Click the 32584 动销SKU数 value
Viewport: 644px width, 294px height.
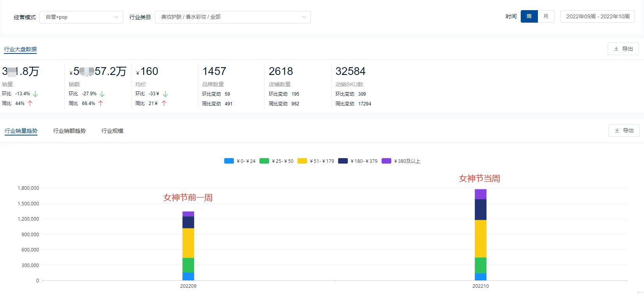pos(350,71)
